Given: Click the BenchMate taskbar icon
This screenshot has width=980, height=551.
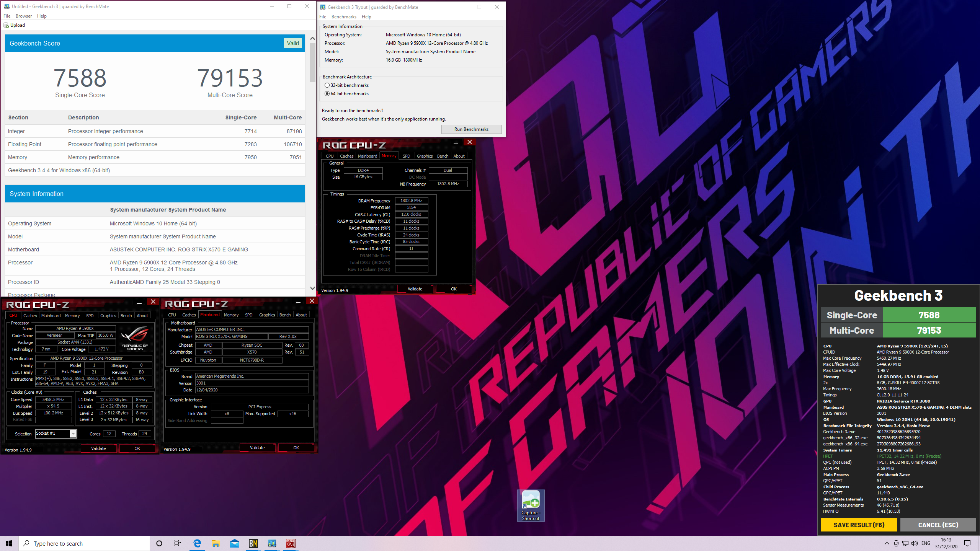Looking at the screenshot, I should click(253, 543).
